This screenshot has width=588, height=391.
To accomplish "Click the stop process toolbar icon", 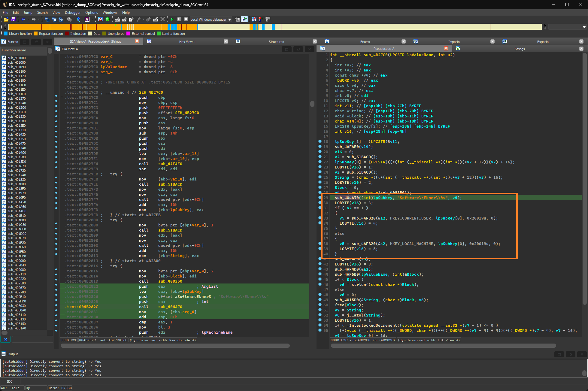I will tap(186, 19).
